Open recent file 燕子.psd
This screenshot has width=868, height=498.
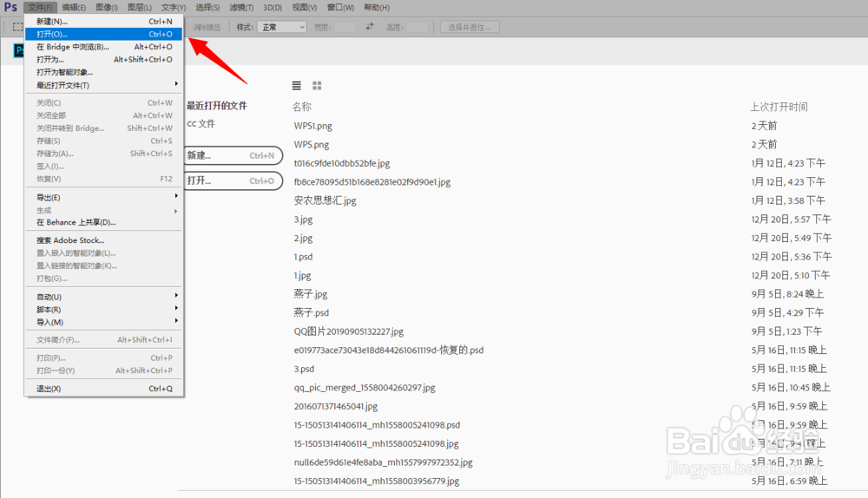coord(311,312)
